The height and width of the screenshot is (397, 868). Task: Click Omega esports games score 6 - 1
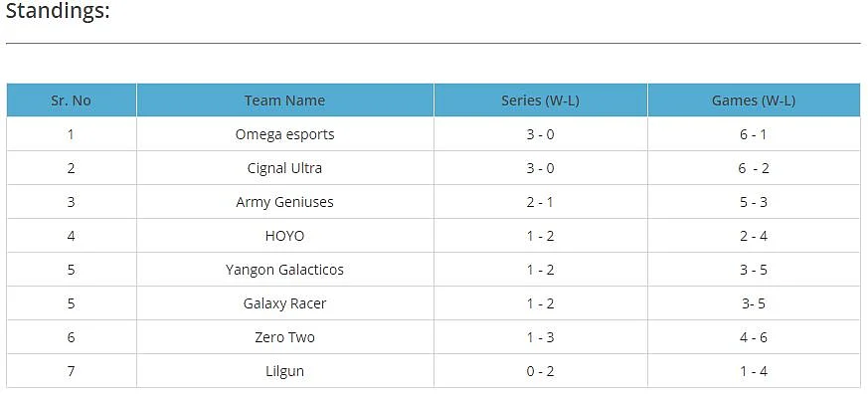point(754,134)
